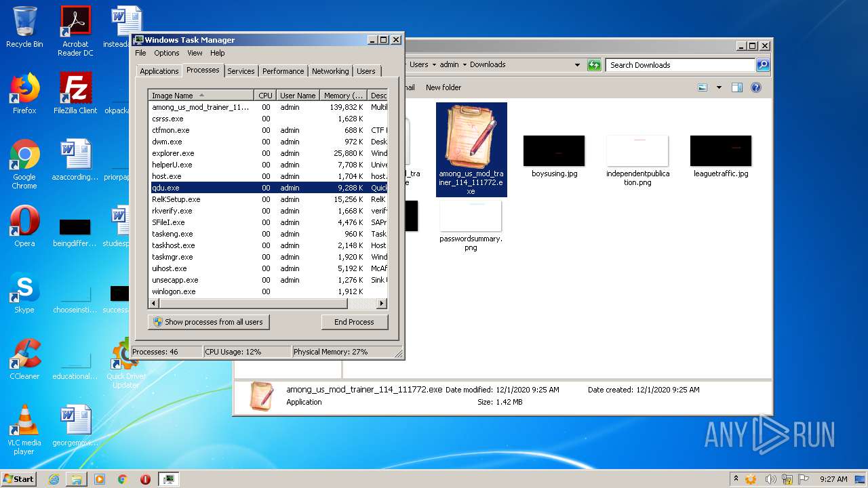
Task: Sort processes by CPU column
Action: coord(265,96)
